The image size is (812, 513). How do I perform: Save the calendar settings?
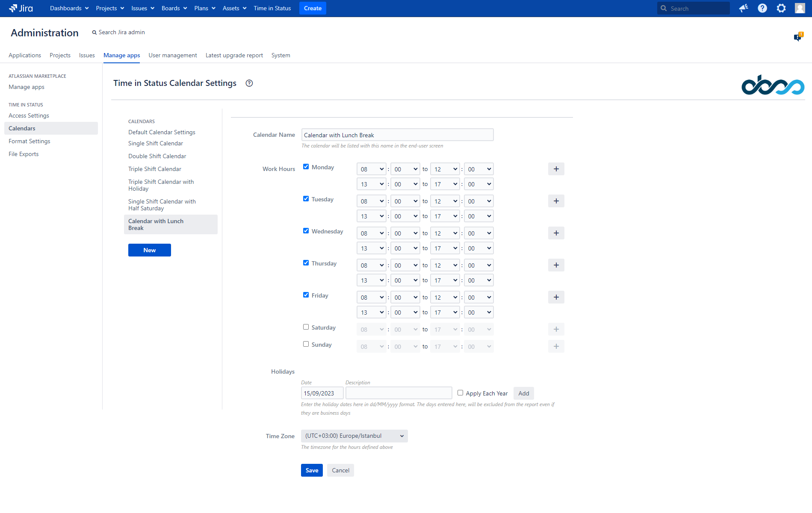click(312, 470)
